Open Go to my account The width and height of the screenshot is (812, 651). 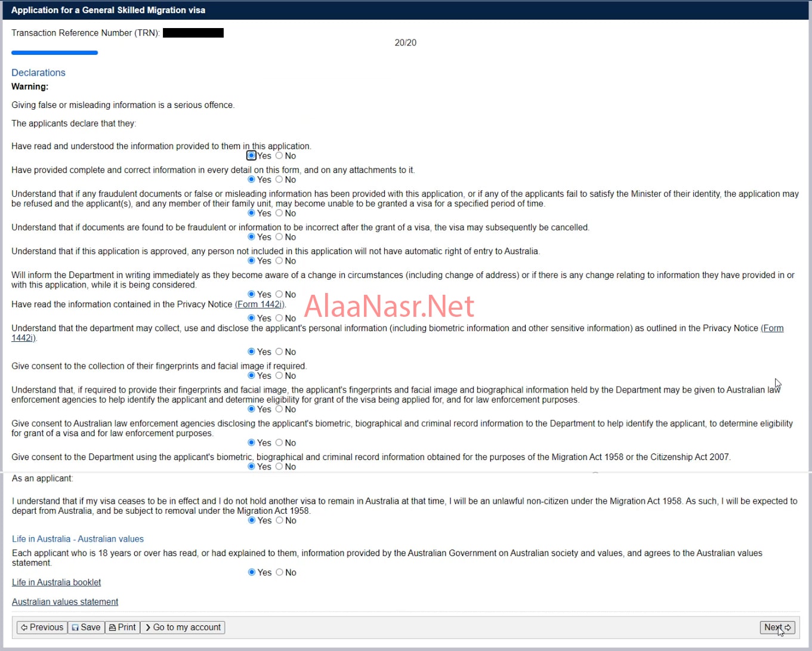(x=183, y=627)
